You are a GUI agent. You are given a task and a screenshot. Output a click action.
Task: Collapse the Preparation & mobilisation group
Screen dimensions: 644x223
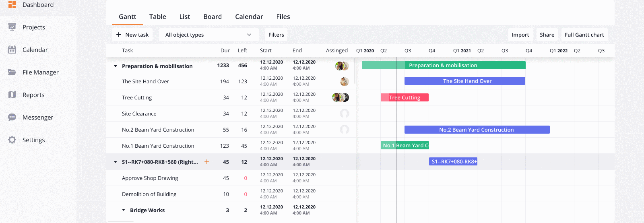(x=116, y=66)
